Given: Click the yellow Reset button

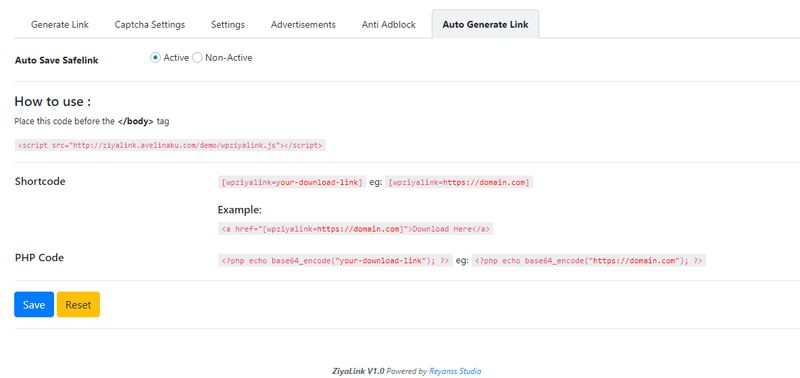Looking at the screenshot, I should [x=78, y=305].
